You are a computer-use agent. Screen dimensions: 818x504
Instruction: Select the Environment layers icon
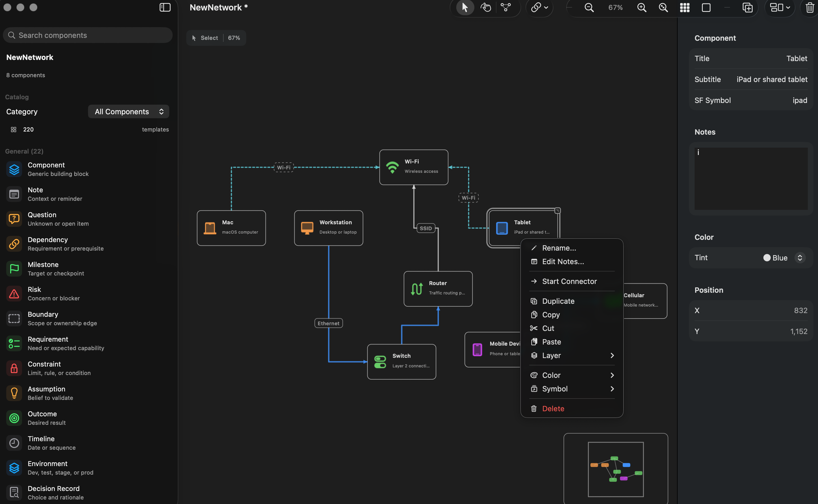[x=14, y=468]
